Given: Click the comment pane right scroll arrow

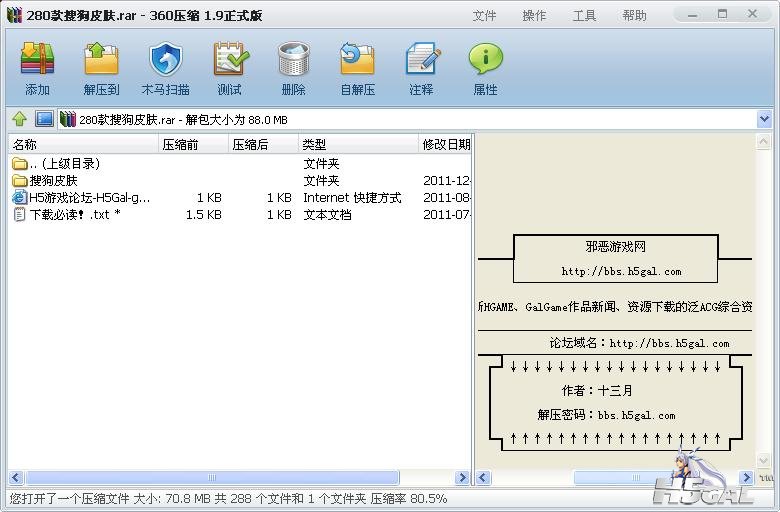Looking at the screenshot, I should (x=746, y=478).
